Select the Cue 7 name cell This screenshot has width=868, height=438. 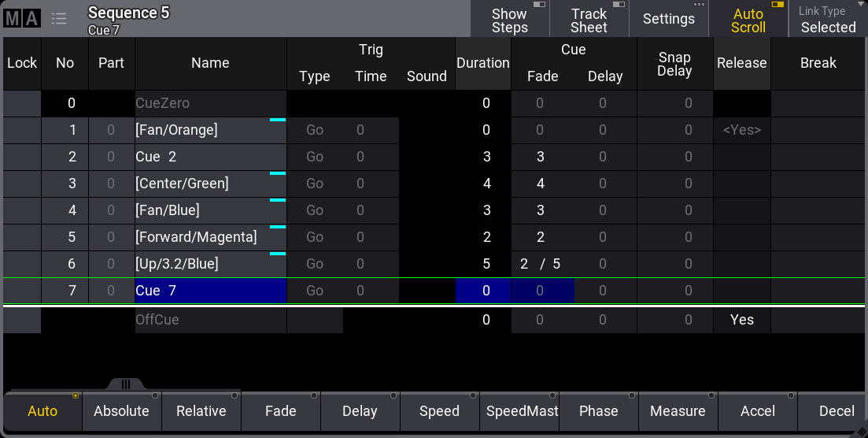pos(210,291)
